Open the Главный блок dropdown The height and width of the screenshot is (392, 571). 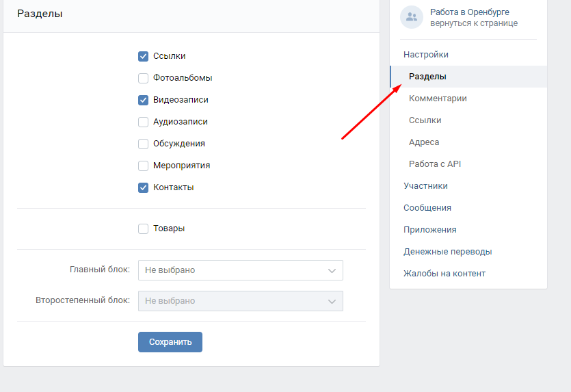point(240,270)
